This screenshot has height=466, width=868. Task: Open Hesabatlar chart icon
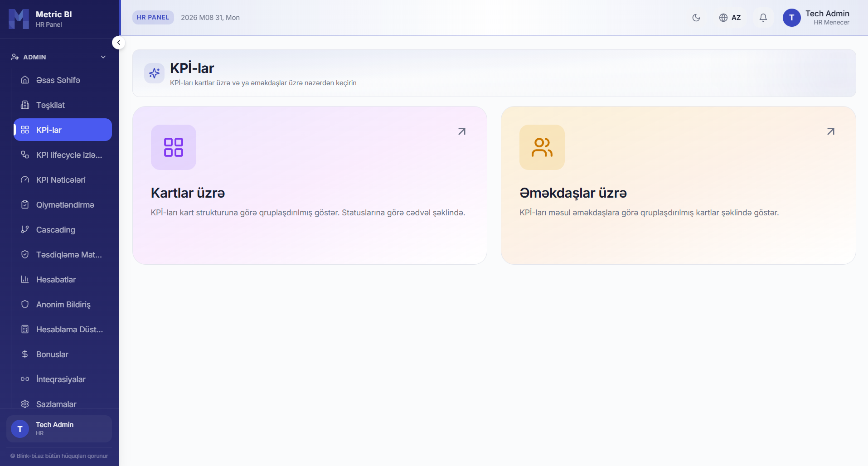(25, 279)
